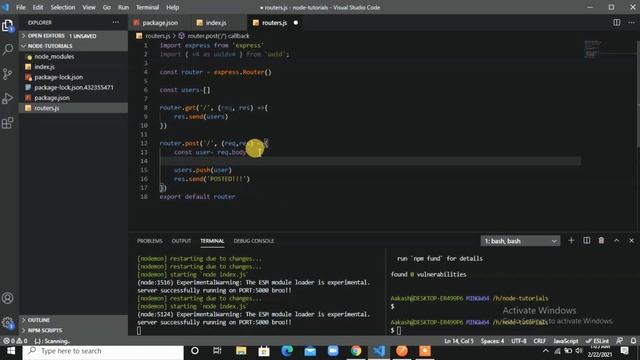The width and height of the screenshot is (640, 360).
Task: Open the Run and Debug view
Action: coord(8,98)
